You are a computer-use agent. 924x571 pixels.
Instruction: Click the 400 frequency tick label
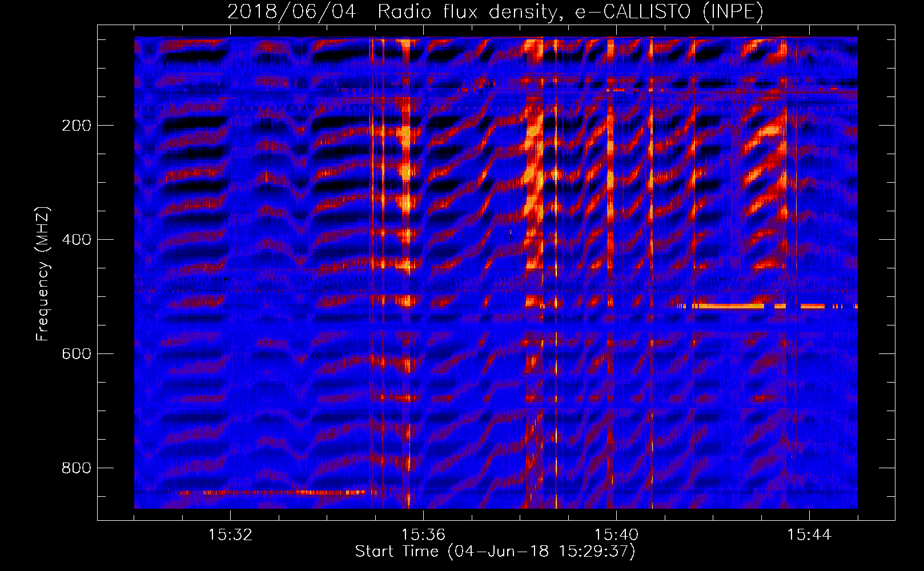click(x=76, y=240)
